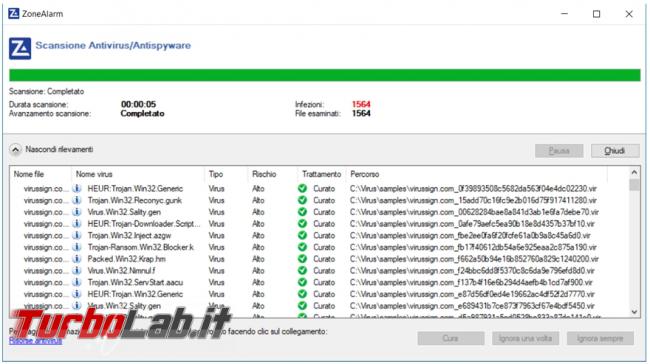This screenshot has width=650, height=364.
Task: Click the green Curato checkmark for Trojan.Win32.Inject.azgw
Action: 303,235
